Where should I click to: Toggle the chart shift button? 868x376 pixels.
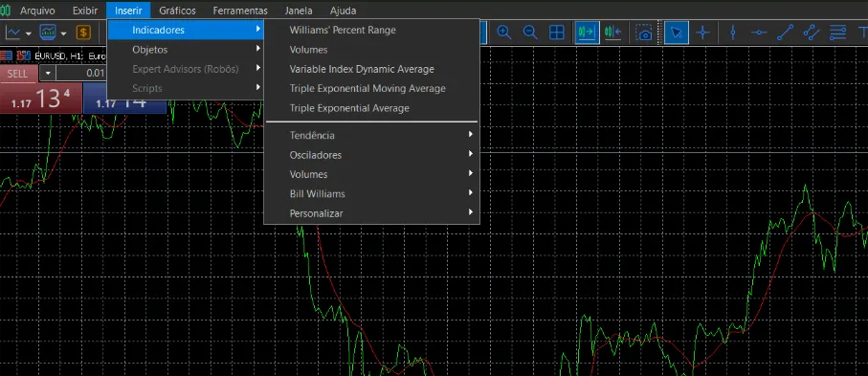click(x=612, y=33)
